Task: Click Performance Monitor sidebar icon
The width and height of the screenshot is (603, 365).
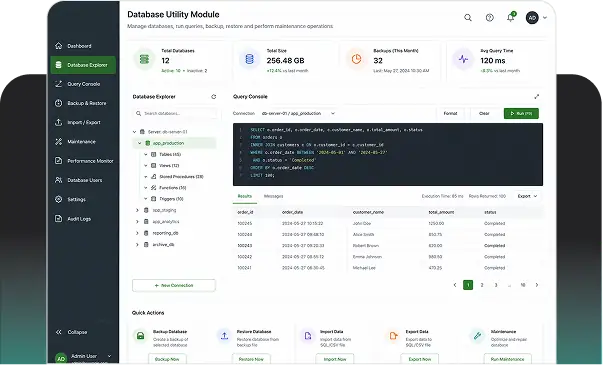Action: pyautogui.click(x=58, y=161)
